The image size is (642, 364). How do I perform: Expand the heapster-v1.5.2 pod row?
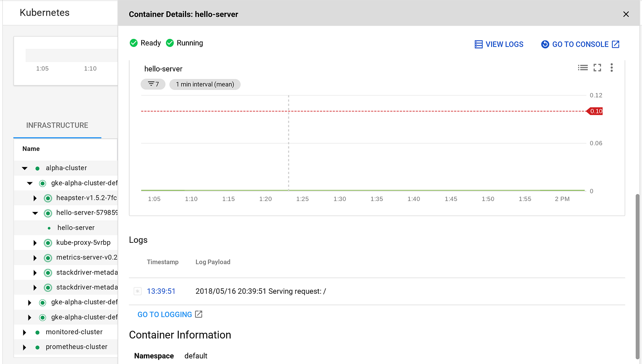click(35, 198)
